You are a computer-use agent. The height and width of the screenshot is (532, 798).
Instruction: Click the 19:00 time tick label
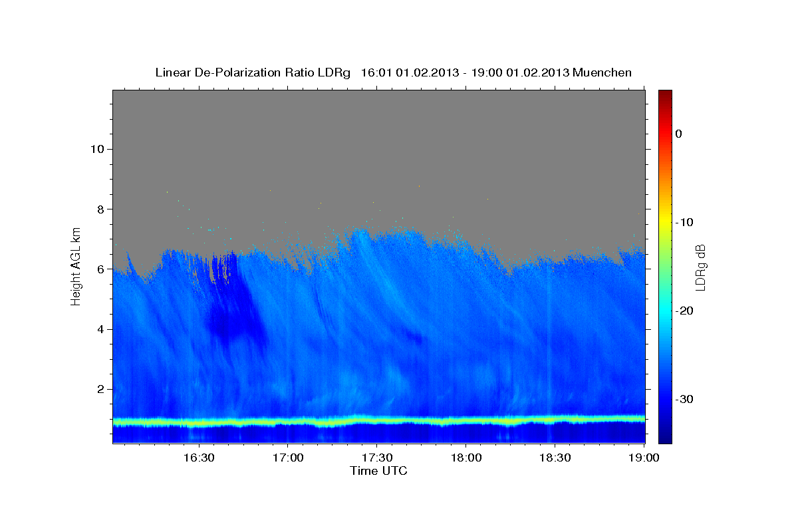(644, 458)
